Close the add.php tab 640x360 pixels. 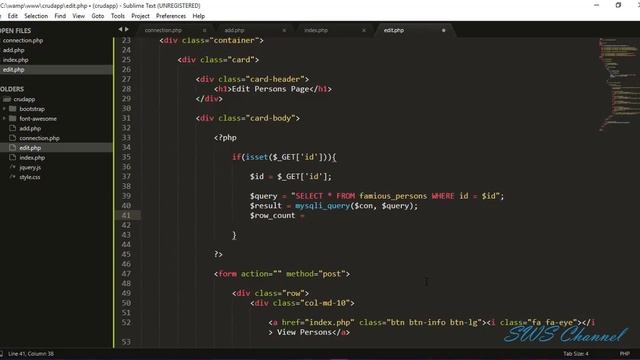(x=284, y=30)
